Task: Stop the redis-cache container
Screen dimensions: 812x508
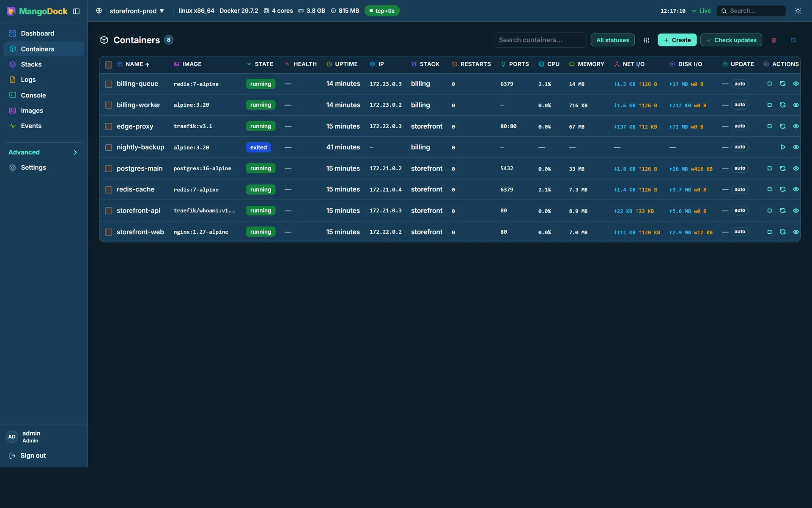Action: pyautogui.click(x=769, y=190)
